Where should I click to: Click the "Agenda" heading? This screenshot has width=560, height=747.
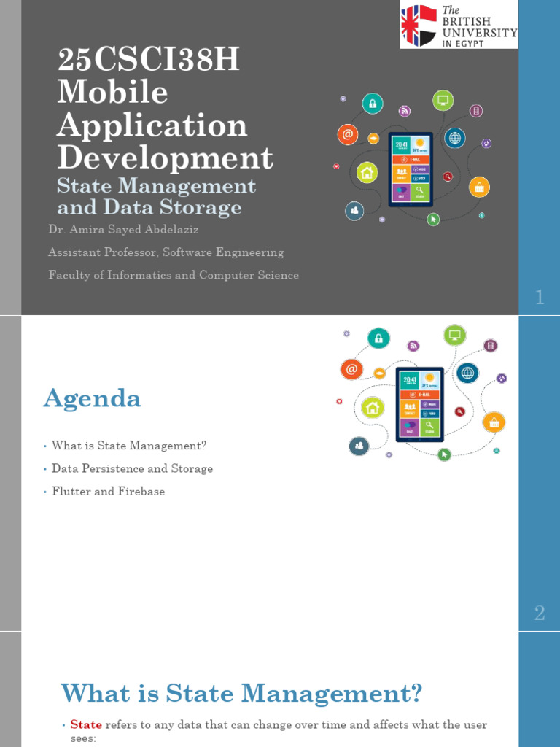coord(92,399)
